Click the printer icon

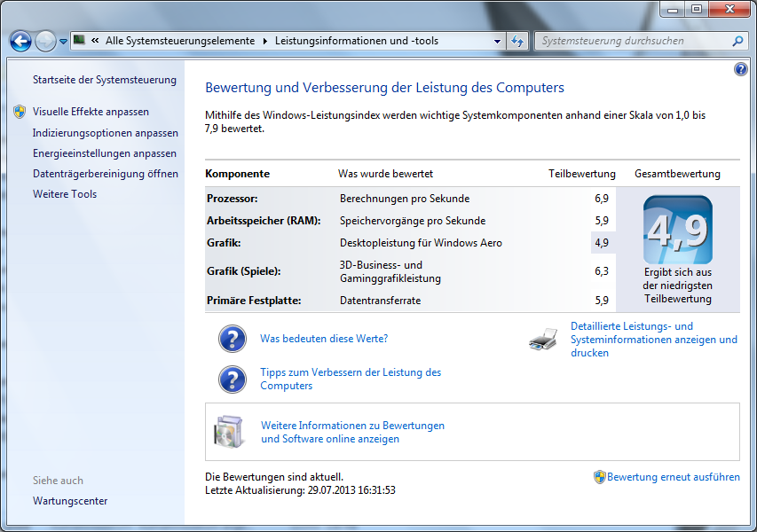[543, 340]
